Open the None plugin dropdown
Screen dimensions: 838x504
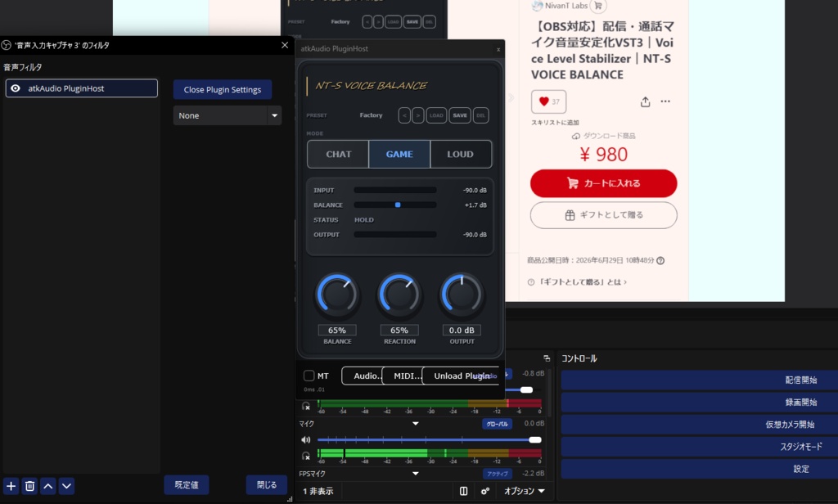[x=228, y=115]
